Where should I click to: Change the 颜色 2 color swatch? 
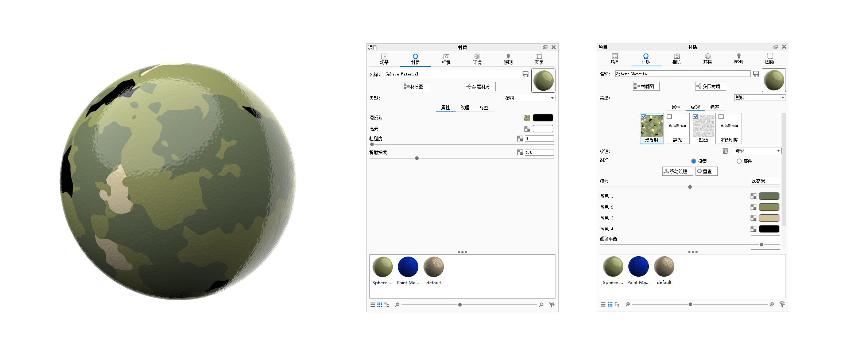(x=769, y=207)
